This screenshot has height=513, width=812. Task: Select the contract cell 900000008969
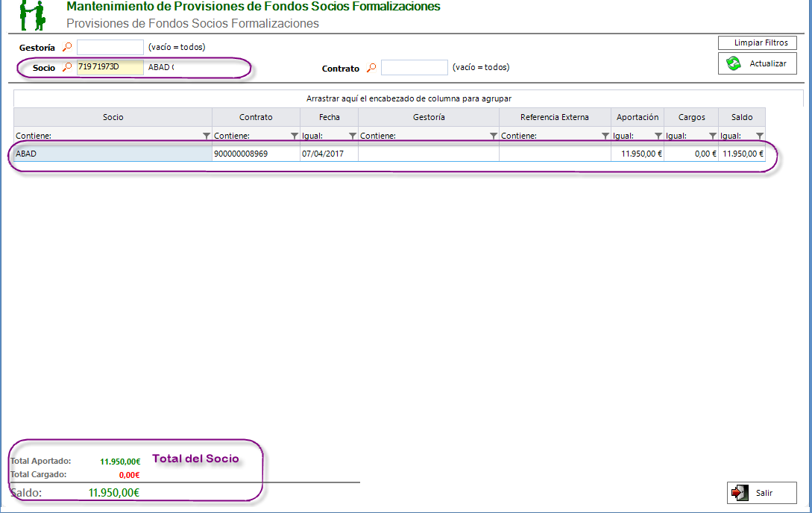256,154
